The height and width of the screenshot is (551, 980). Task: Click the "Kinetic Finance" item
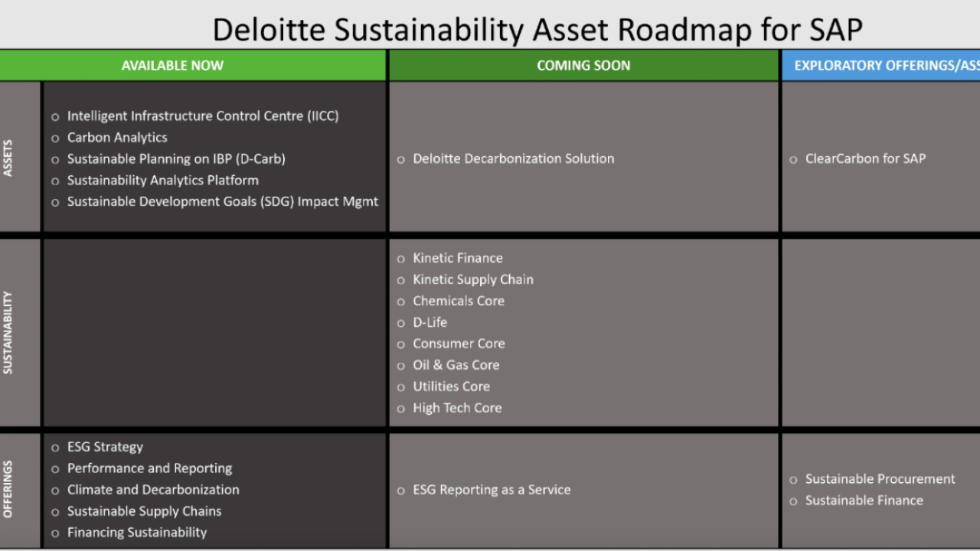click(x=458, y=259)
